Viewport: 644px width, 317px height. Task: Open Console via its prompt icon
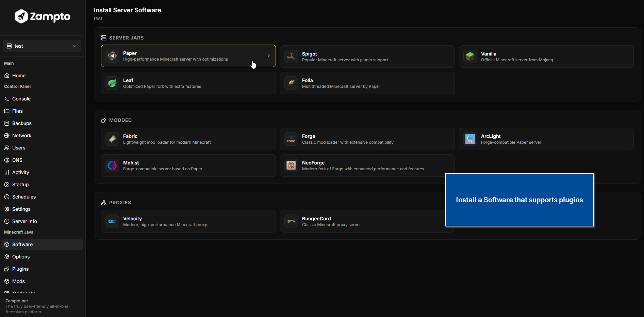(7, 99)
